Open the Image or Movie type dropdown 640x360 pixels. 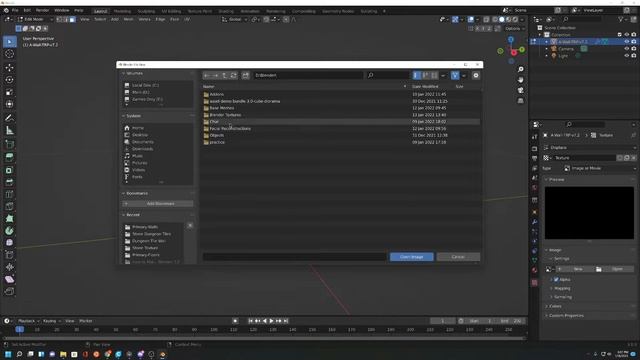coord(599,168)
